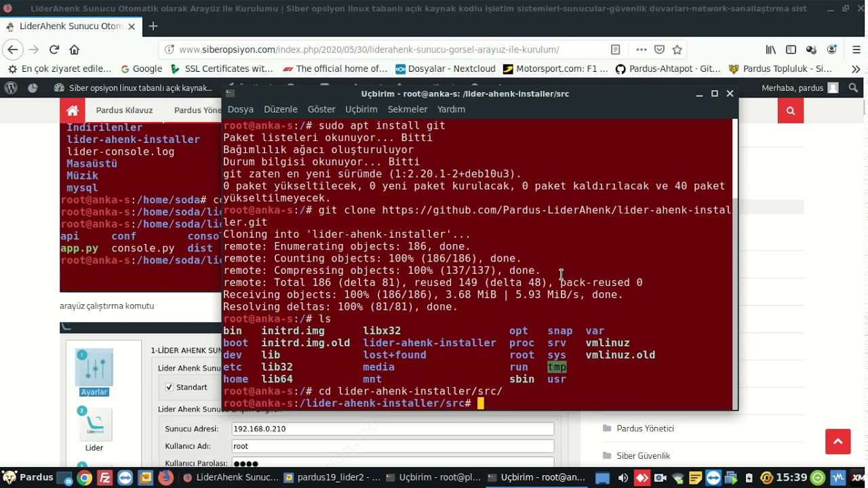
Task: Open the Merhaba, pardus user menu
Action: click(x=800, y=88)
